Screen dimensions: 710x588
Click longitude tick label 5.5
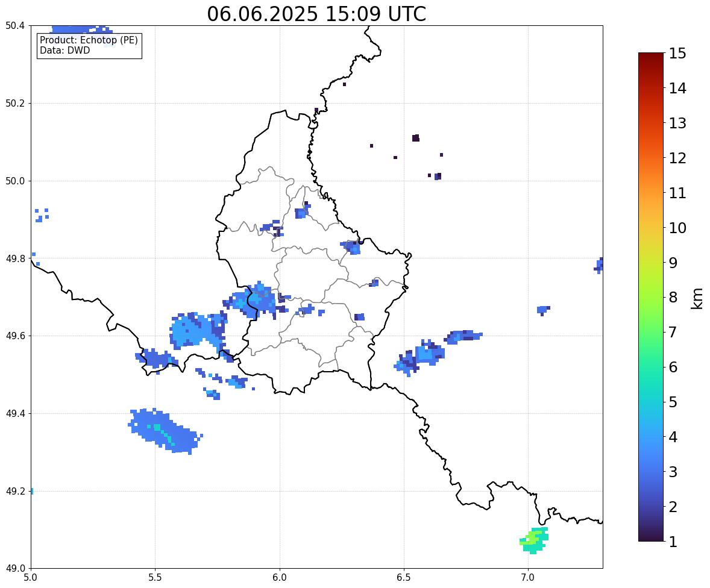pos(156,578)
